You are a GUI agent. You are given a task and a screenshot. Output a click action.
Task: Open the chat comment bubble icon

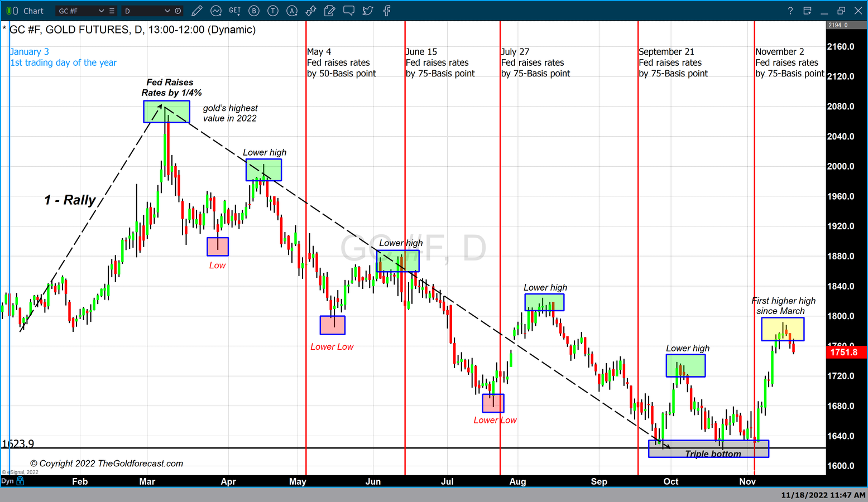tap(349, 11)
